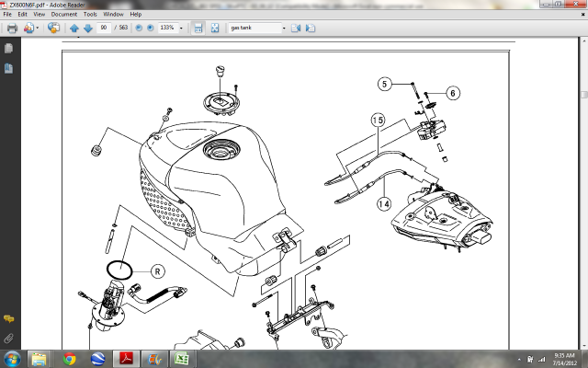Click the zoom out button
This screenshot has height=368, width=588.
[x=139, y=29]
